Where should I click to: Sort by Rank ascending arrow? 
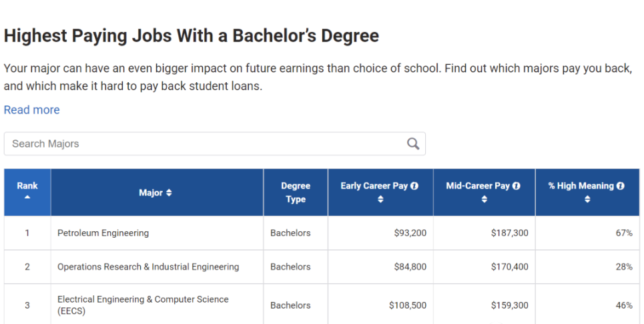click(27, 197)
